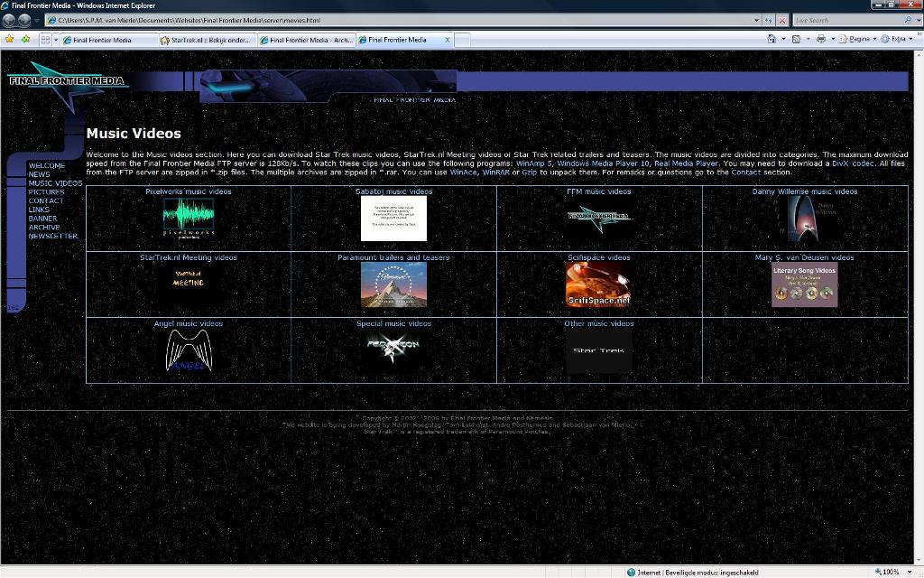The height and width of the screenshot is (578, 924).
Task: Open MUSIC VIDEOS in the side navigation
Action: click(55, 183)
